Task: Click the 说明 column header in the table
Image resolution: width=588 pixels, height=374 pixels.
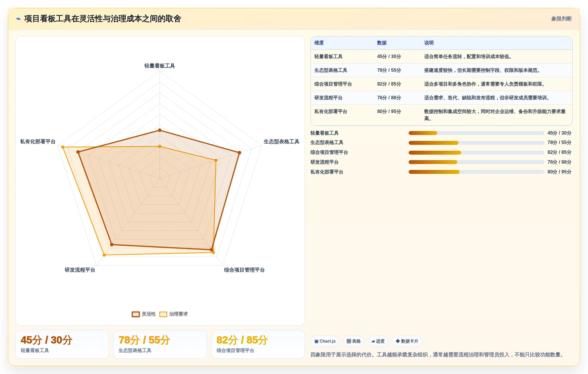Action: pyautogui.click(x=429, y=43)
